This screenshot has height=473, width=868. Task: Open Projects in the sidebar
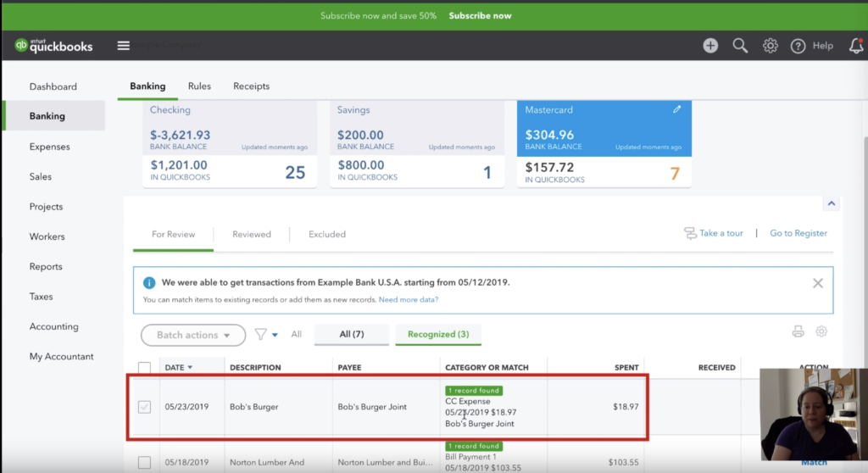(x=46, y=207)
